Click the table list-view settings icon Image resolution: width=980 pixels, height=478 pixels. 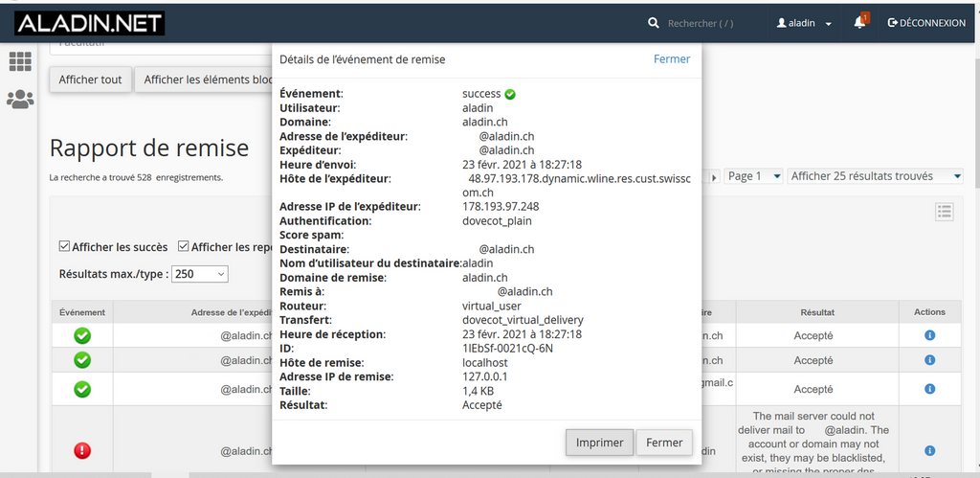[945, 212]
